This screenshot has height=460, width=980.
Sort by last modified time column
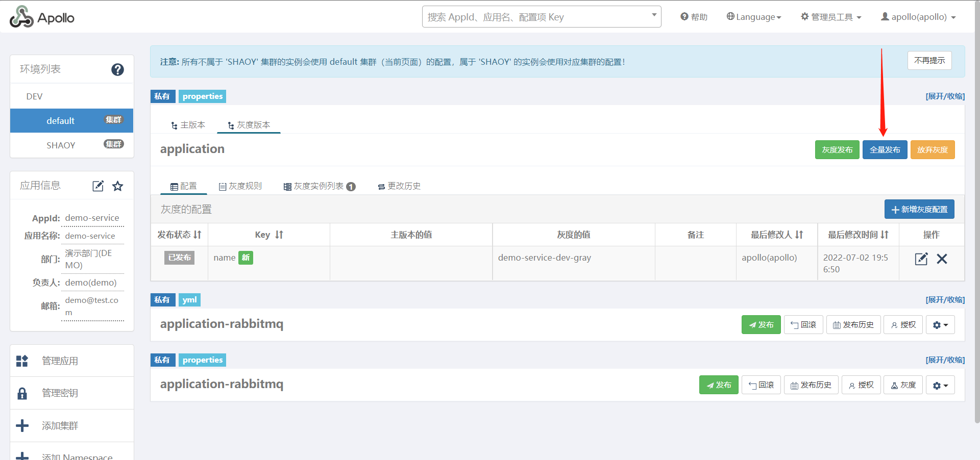click(x=884, y=235)
